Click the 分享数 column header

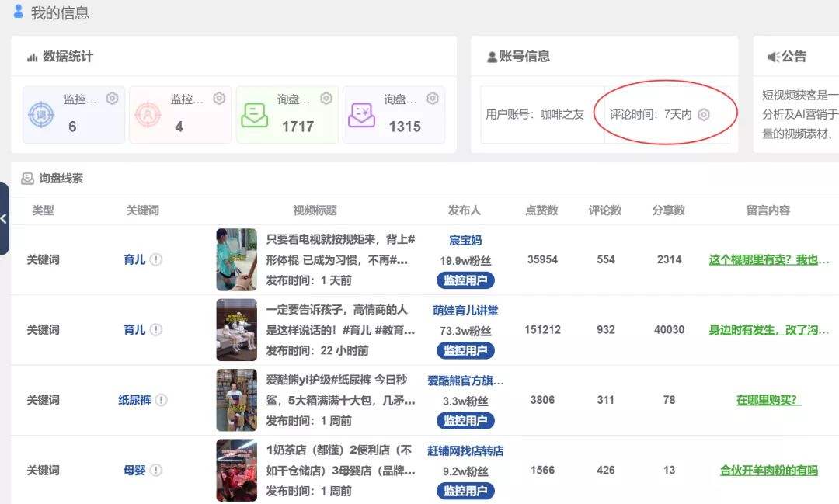coord(668,210)
